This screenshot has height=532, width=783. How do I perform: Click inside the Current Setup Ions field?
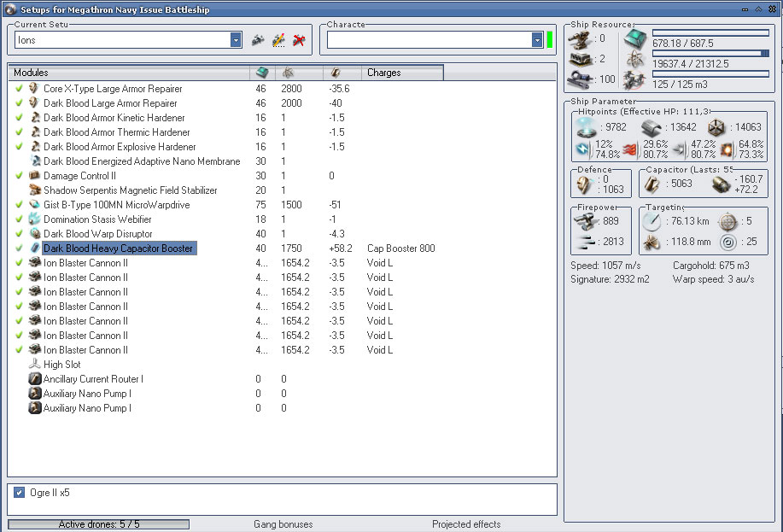(123, 40)
